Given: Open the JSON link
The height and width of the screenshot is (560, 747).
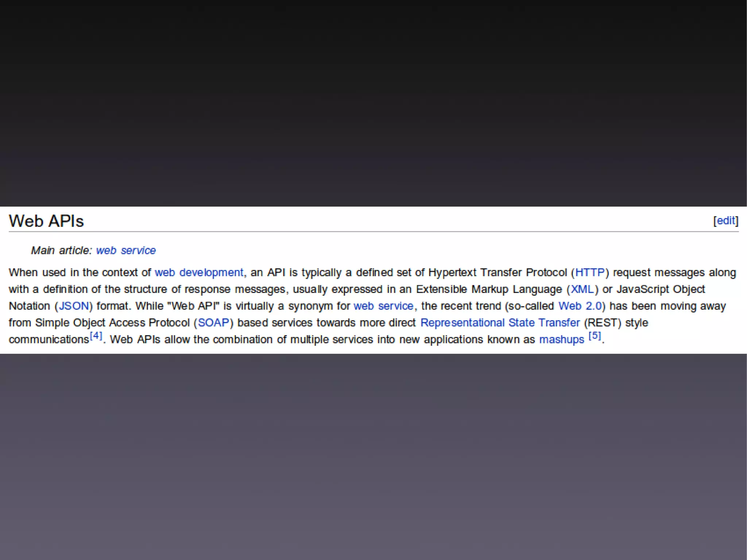Looking at the screenshot, I should coord(74,306).
